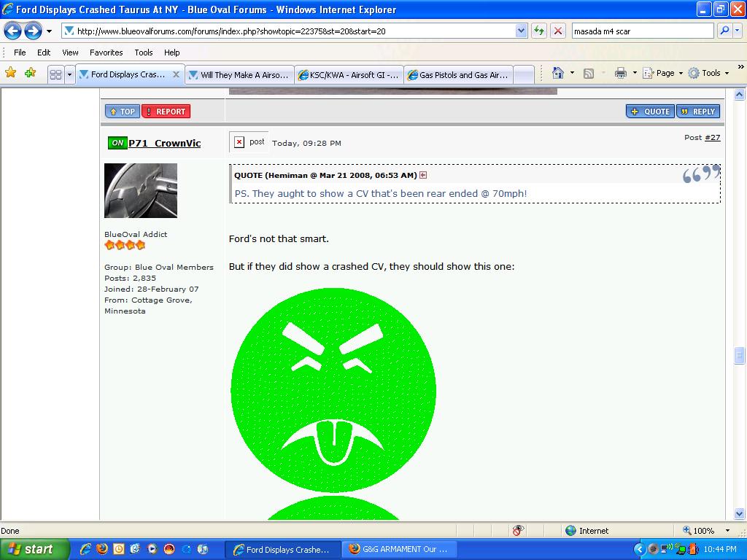Viewport: 747px width, 560px height.
Task: Click the Add to Favorites icon
Action: click(30, 73)
